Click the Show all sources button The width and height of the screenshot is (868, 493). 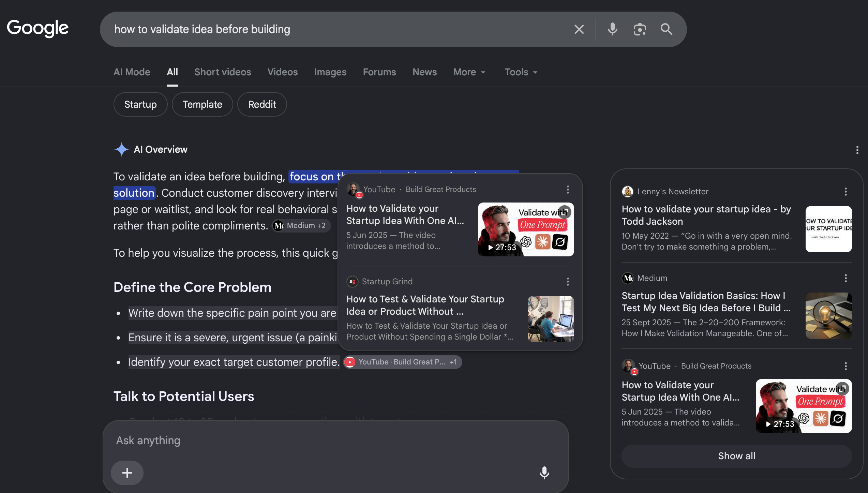737,456
